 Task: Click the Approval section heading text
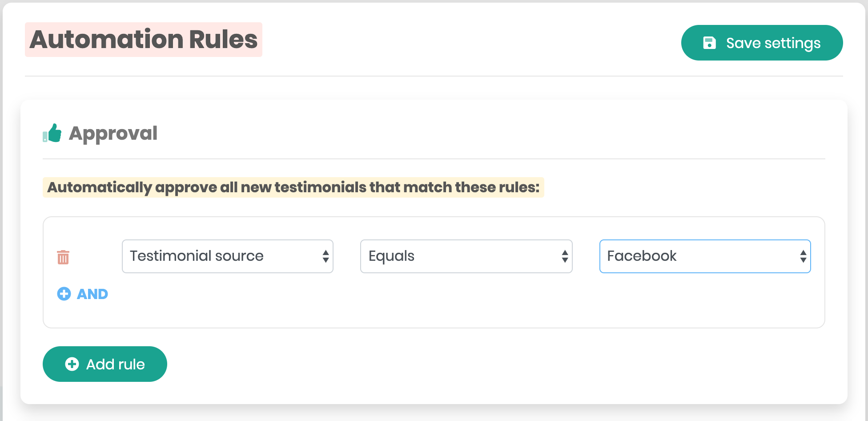(x=113, y=133)
